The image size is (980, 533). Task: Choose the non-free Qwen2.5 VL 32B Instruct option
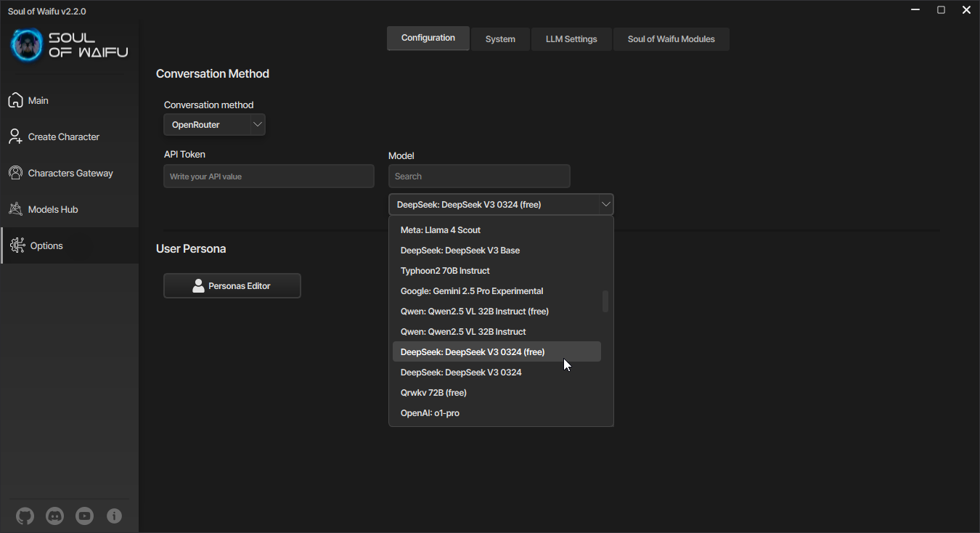point(497,332)
